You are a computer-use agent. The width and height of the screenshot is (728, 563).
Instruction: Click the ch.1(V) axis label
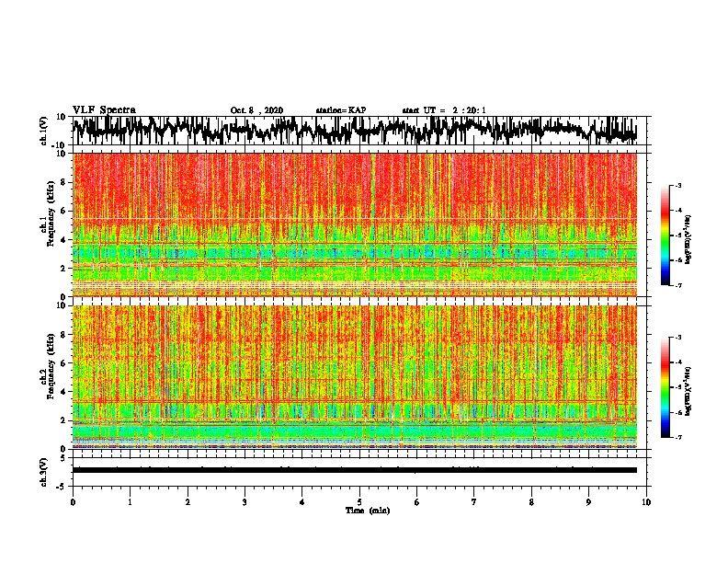click(44, 130)
